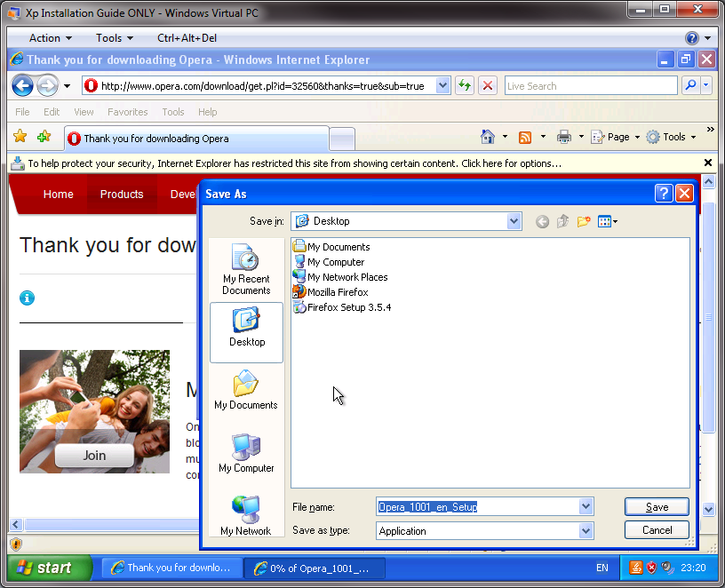The width and height of the screenshot is (725, 588).
Task: Open a new blank tab
Action: [x=342, y=139]
